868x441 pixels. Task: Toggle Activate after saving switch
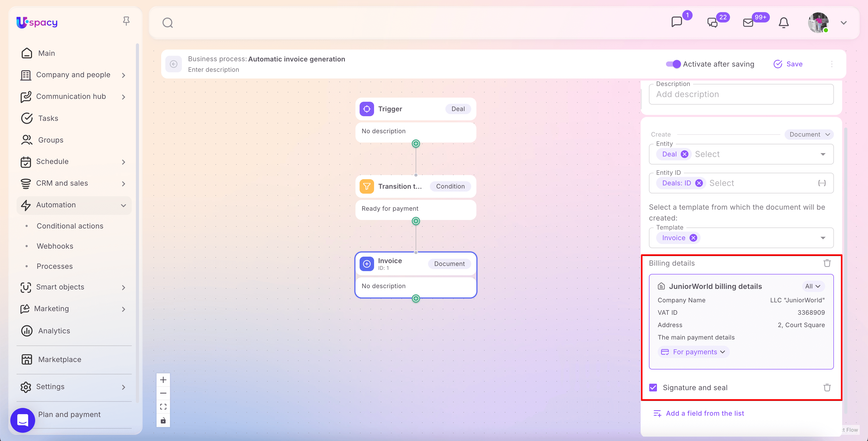[x=673, y=64]
